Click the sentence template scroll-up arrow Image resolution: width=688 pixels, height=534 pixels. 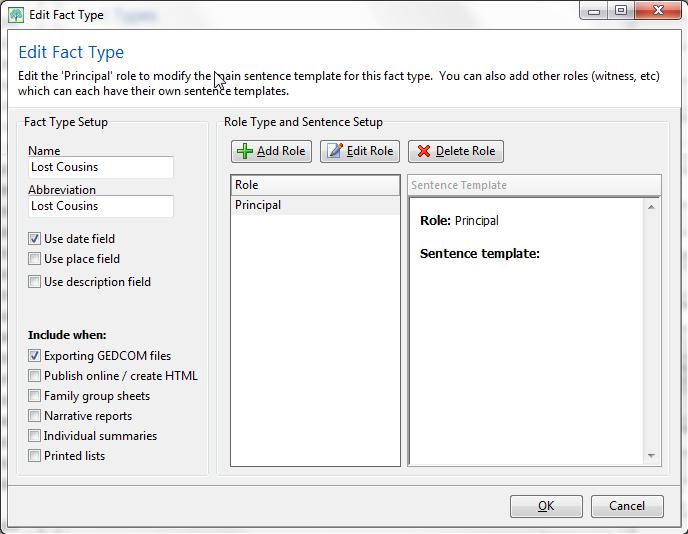click(651, 207)
